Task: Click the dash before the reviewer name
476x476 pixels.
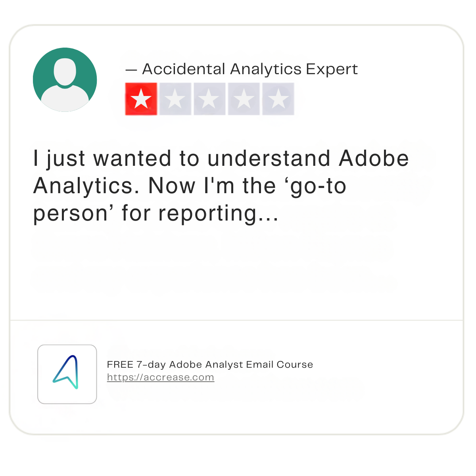Action: click(131, 70)
